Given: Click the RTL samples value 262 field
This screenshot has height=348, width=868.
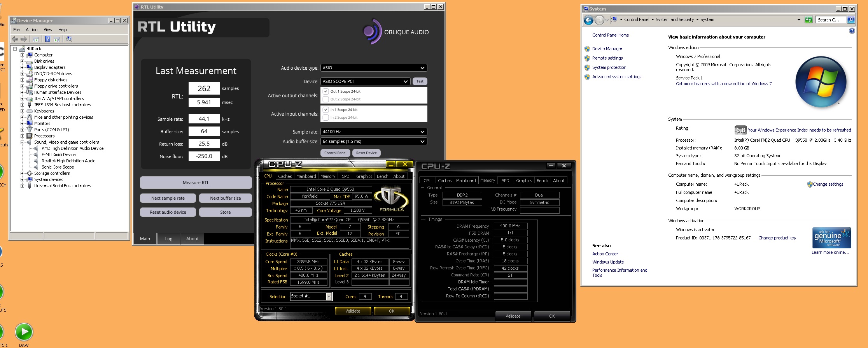Looking at the screenshot, I should [x=204, y=88].
